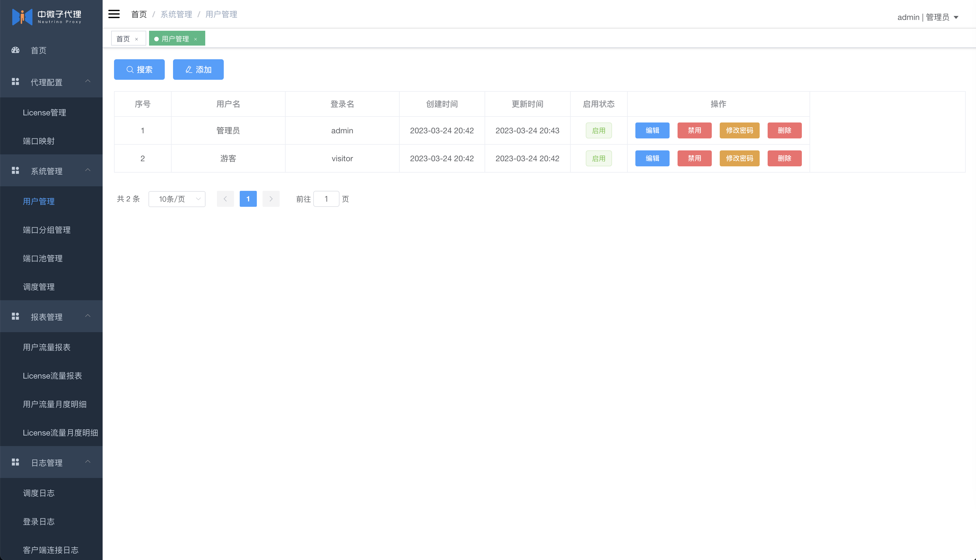Open the 10条/页 page size dropdown

tap(177, 199)
